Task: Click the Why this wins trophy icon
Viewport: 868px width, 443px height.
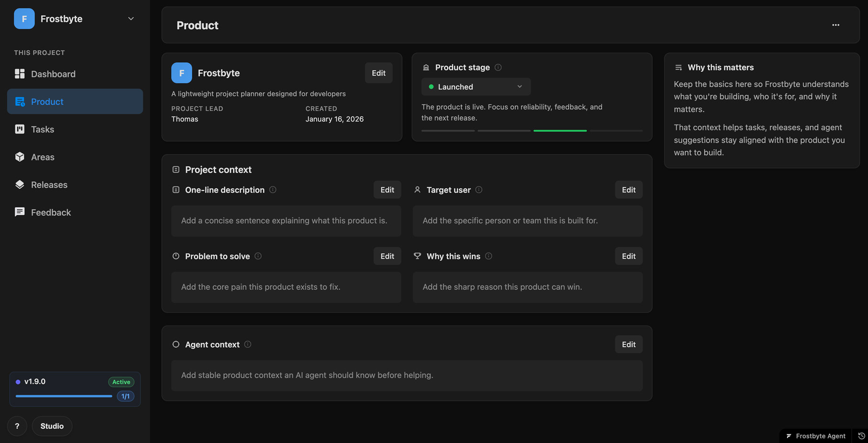Action: click(x=417, y=256)
